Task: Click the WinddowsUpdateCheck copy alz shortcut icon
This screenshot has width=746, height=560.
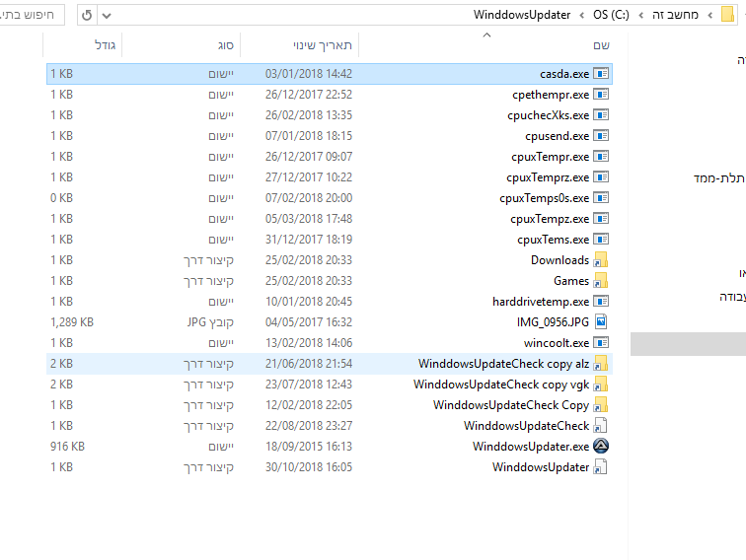Action: point(601,364)
